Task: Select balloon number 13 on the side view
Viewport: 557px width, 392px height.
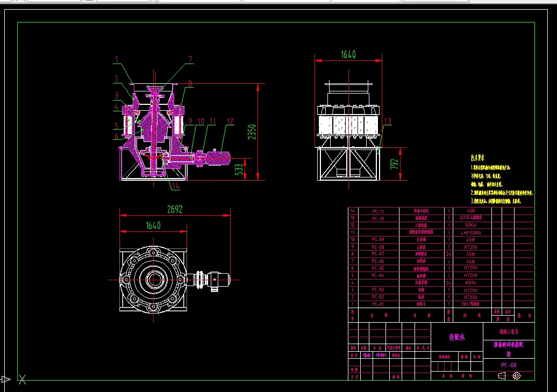Action: pos(387,122)
